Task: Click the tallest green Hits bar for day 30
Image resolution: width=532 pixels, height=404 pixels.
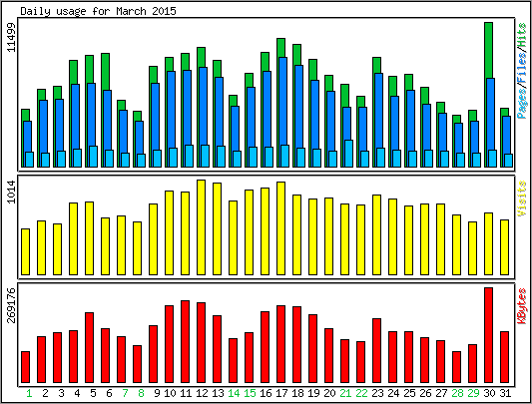Action: (488, 50)
